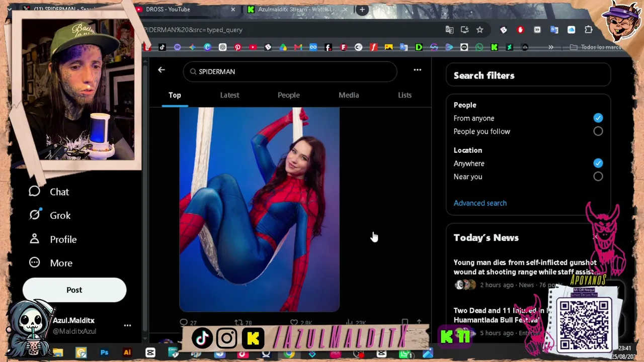Screen dimensions: 644x362
Task: Switch to the Top tab
Action: tap(175, 95)
